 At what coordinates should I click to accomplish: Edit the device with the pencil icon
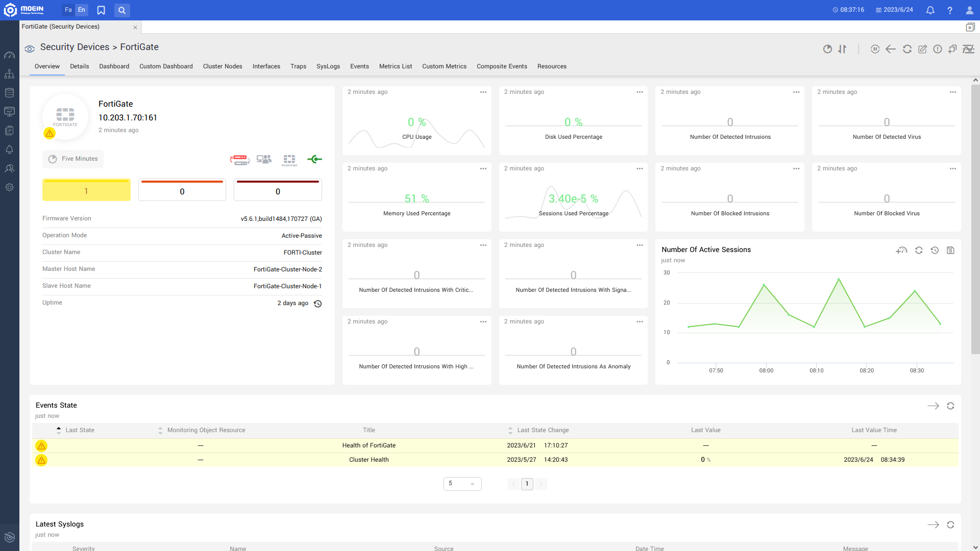[x=922, y=49]
